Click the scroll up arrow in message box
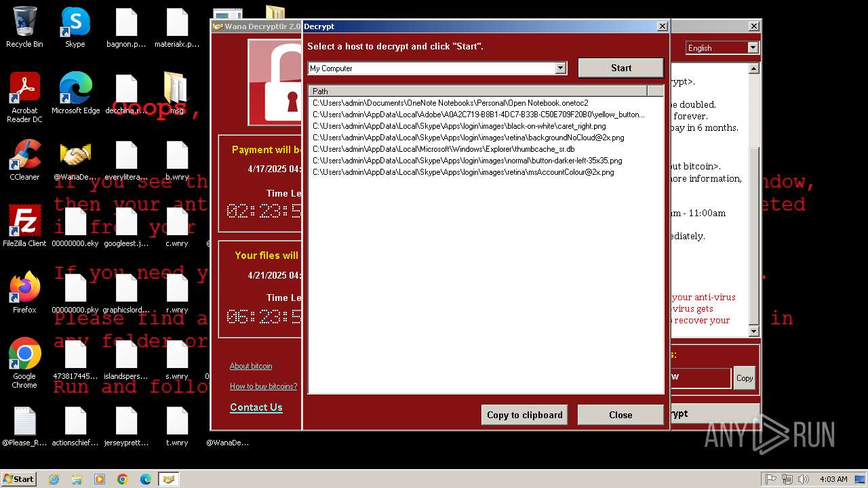868x488 pixels. [753, 68]
